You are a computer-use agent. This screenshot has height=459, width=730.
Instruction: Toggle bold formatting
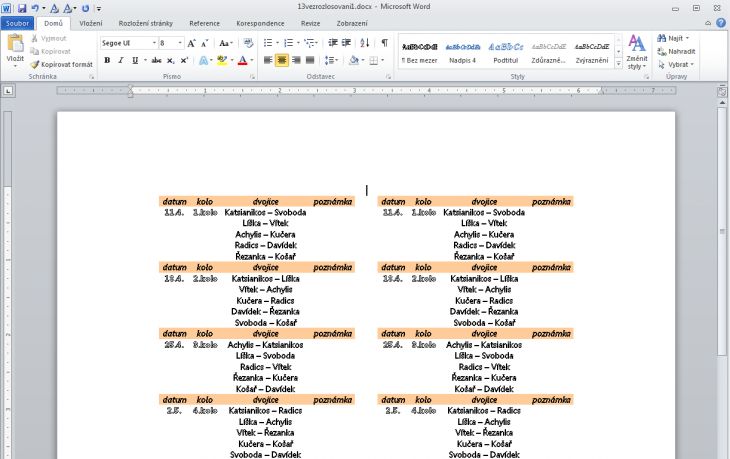coord(107,61)
